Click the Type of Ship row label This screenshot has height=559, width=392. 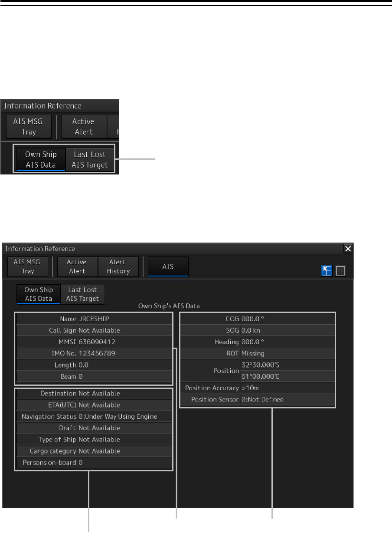[x=58, y=440]
